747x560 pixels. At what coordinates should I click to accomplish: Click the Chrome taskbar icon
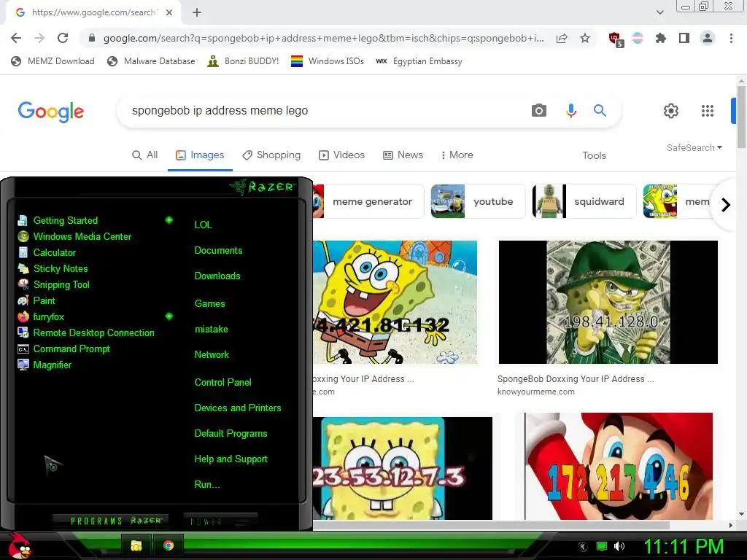169,545
